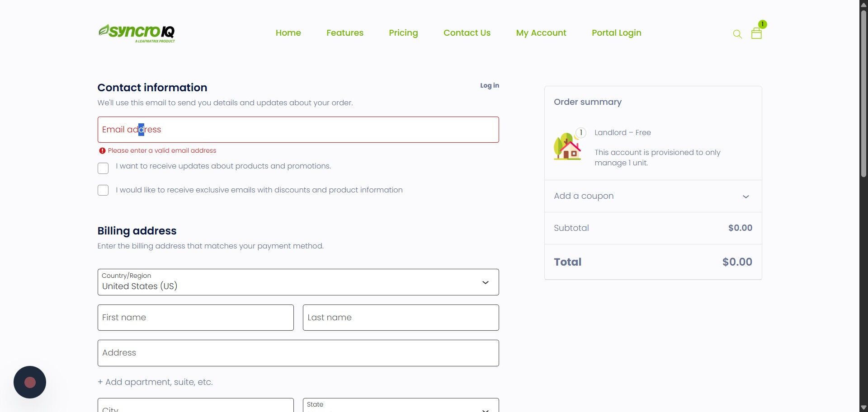Enable updates about products and promotions checkbox
868x412 pixels.
[x=103, y=169]
